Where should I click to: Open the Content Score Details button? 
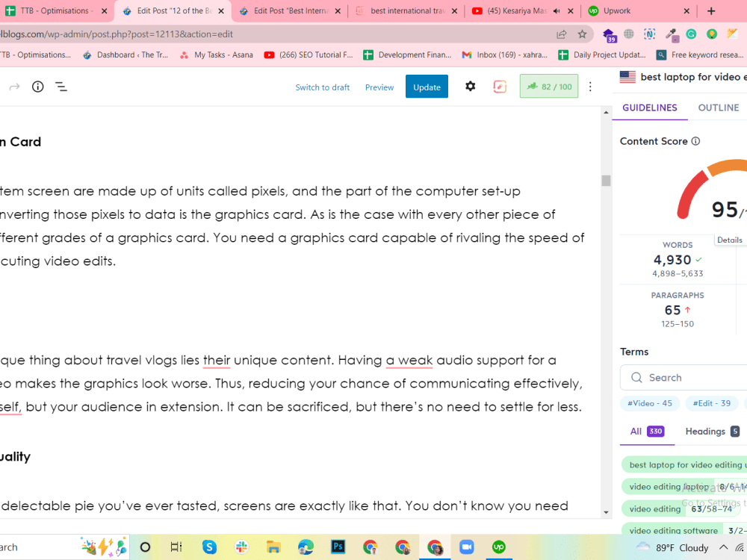pos(729,240)
